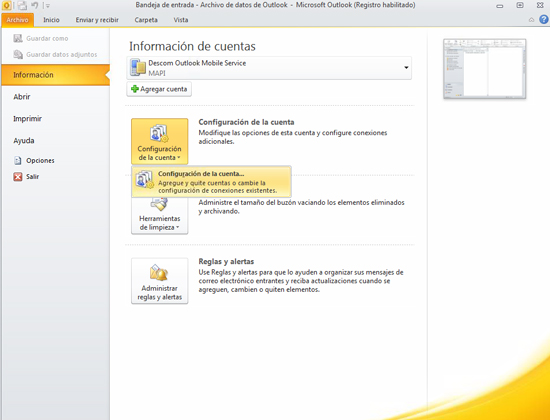Click the MAPI account type label
This screenshot has height=420, width=550.
click(x=157, y=73)
